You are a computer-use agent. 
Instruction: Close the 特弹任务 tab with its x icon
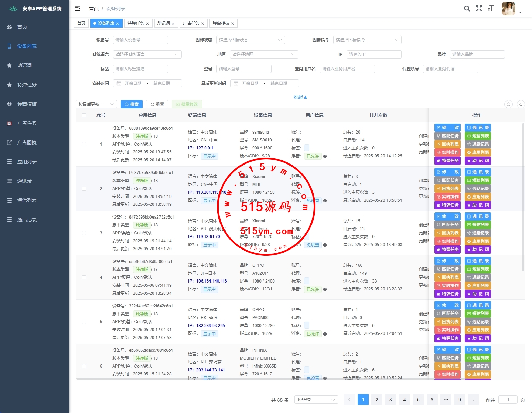pos(147,24)
